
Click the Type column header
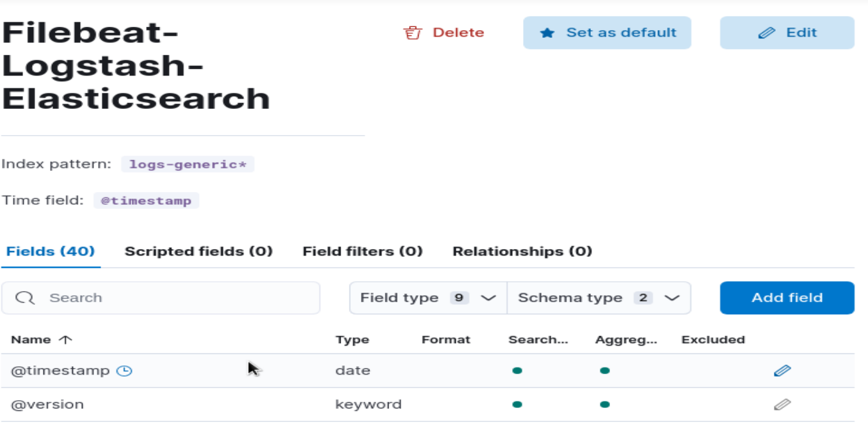(x=352, y=340)
